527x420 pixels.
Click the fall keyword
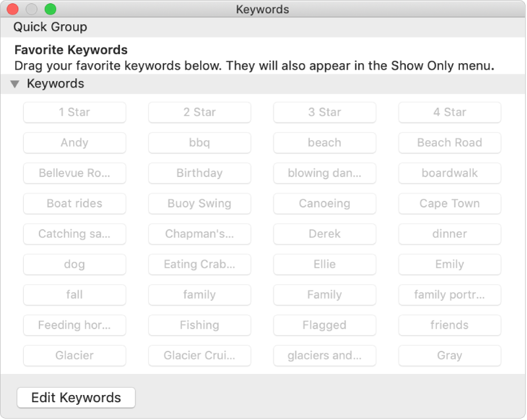74,295
